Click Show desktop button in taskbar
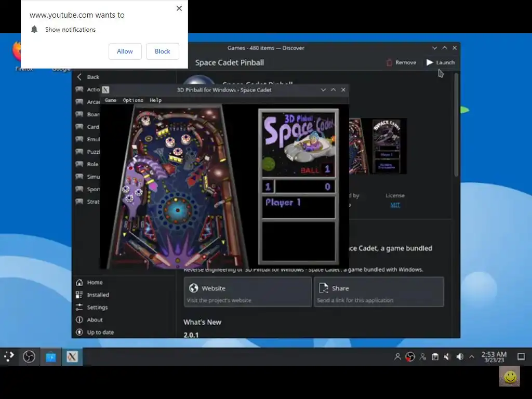 pos(521,356)
